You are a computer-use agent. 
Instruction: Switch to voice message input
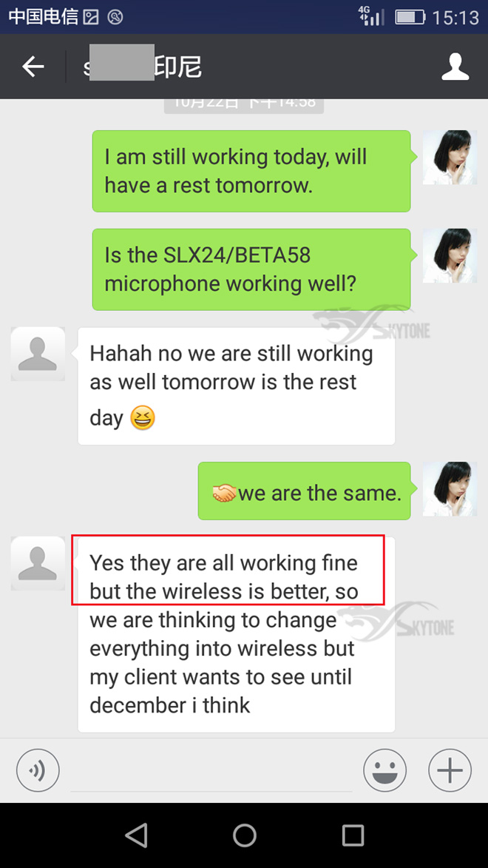tap(38, 770)
